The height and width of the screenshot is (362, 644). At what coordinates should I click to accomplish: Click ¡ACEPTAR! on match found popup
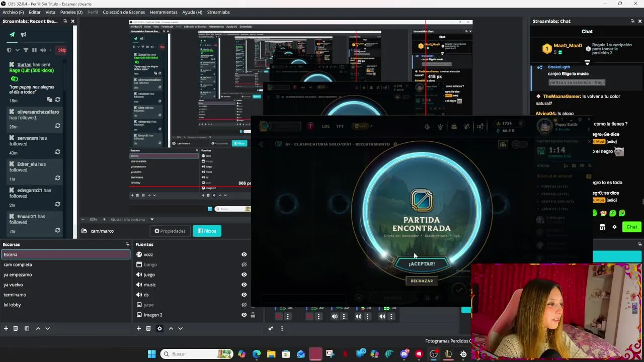(x=422, y=263)
